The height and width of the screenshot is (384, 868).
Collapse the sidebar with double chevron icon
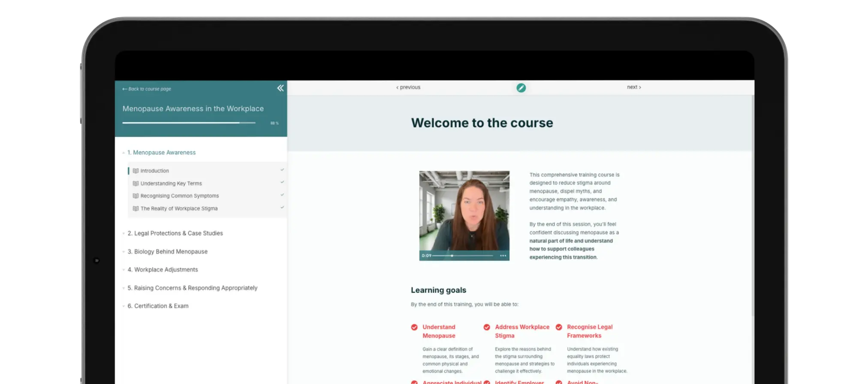click(280, 88)
